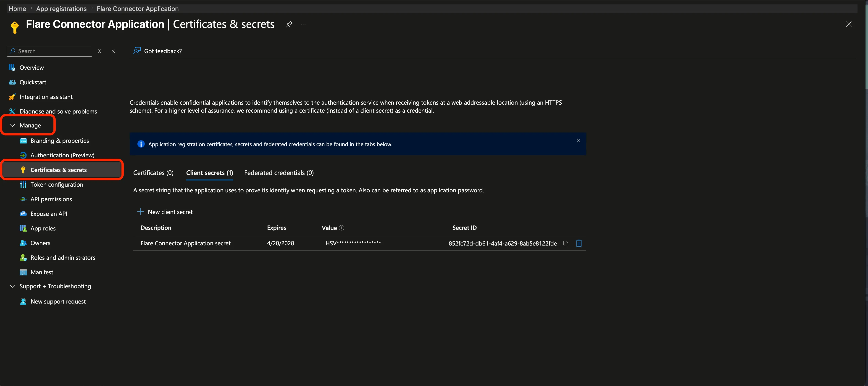Select the 4/20/2028 expiry cell
This screenshot has width=868, height=386.
point(280,243)
